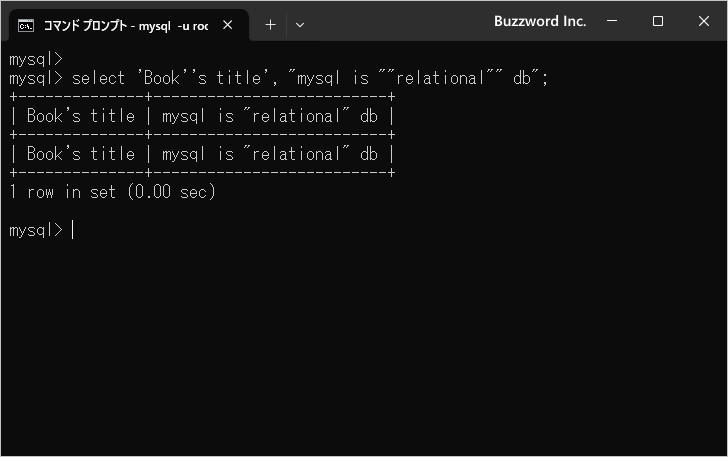The height and width of the screenshot is (457, 728).
Task: Close the terminal window
Action: coord(704,22)
